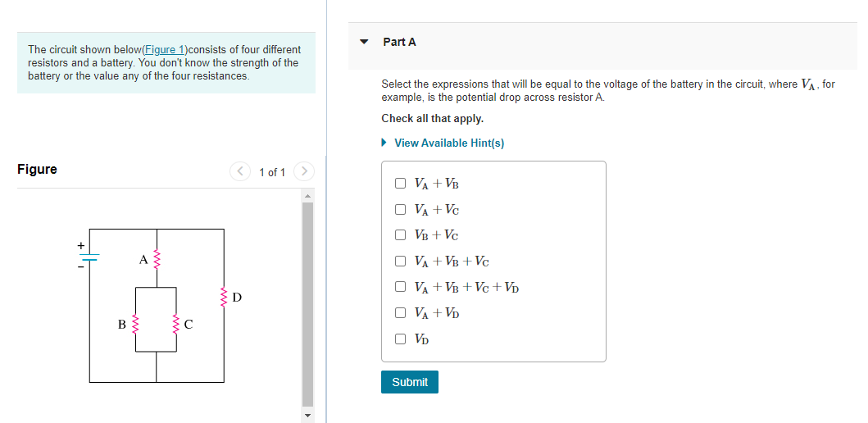
Task: Check the VA + VB option
Action: (400, 184)
